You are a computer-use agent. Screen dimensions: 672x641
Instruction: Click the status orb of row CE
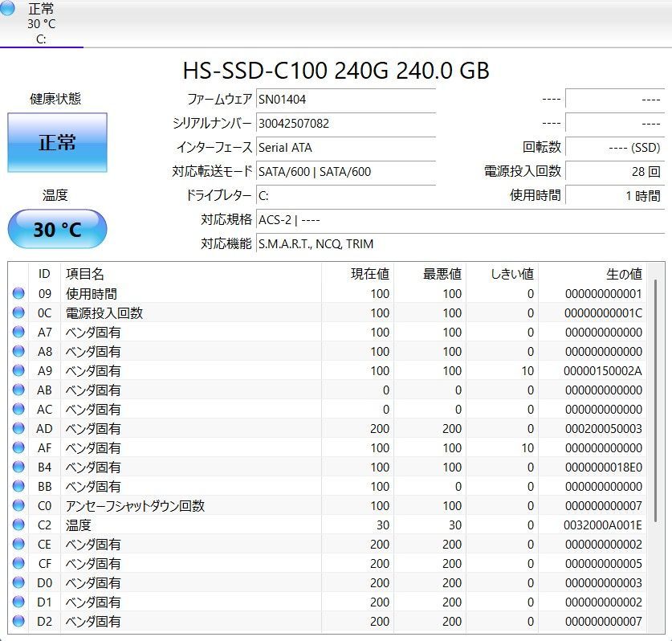click(18, 544)
